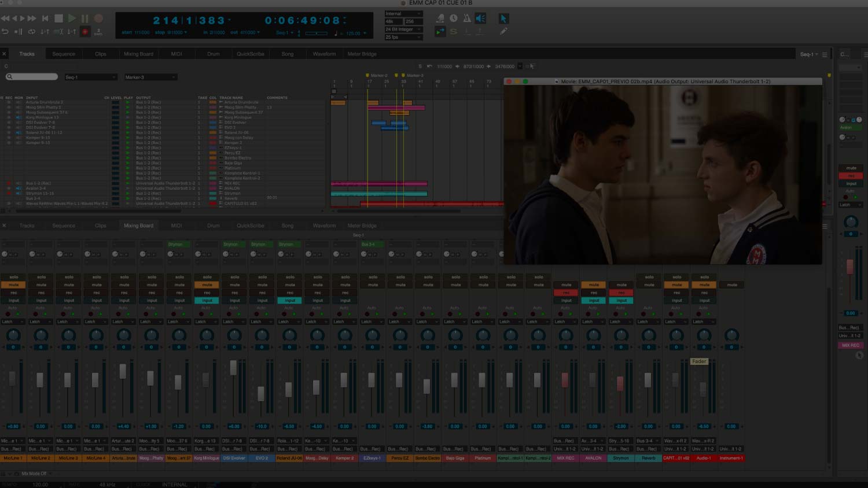Close the upper Tracks panel with X
The image size is (868, 488).
pyautogui.click(x=4, y=54)
